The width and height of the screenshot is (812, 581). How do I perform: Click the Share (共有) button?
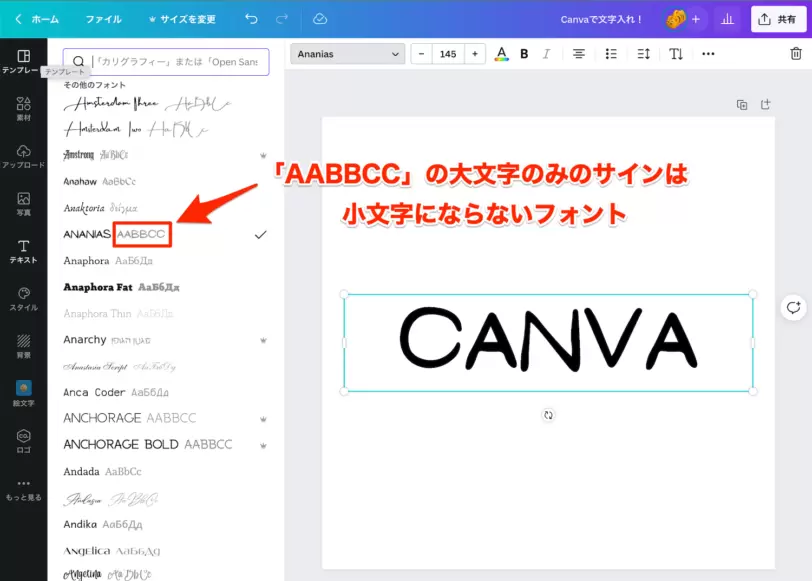[778, 19]
